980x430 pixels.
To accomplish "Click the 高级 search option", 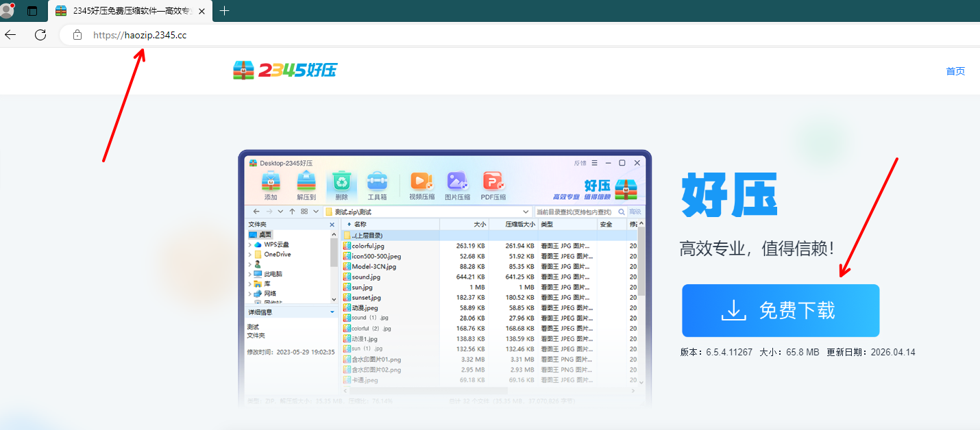I will tap(635, 212).
